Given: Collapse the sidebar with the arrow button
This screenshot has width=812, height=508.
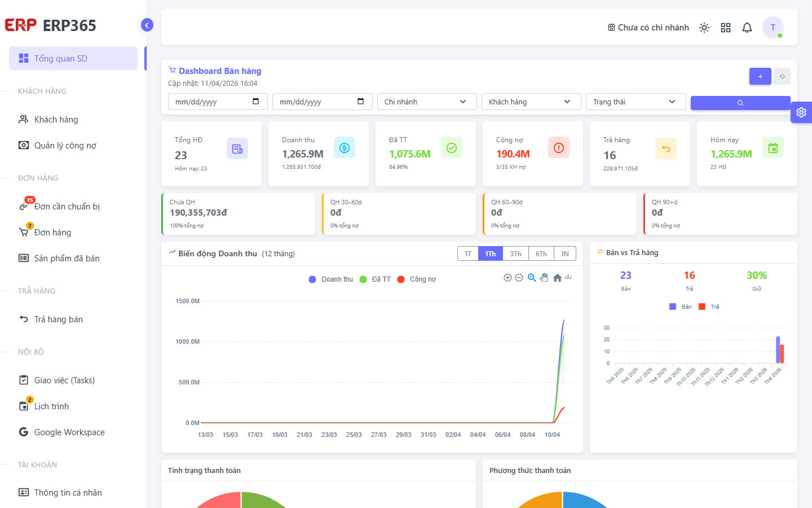Looking at the screenshot, I should 147,25.
